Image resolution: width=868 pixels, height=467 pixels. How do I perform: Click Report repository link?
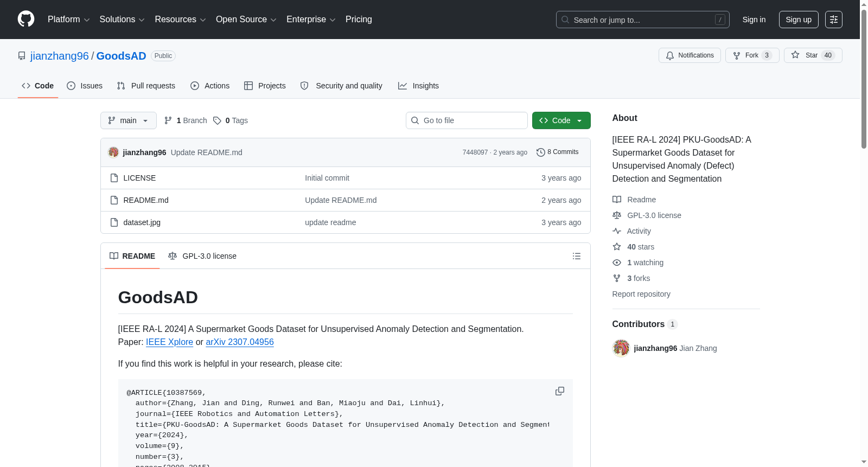click(x=641, y=294)
